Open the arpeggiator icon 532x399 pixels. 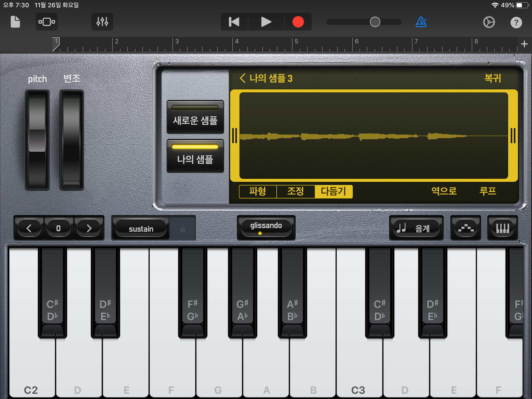pos(465,228)
